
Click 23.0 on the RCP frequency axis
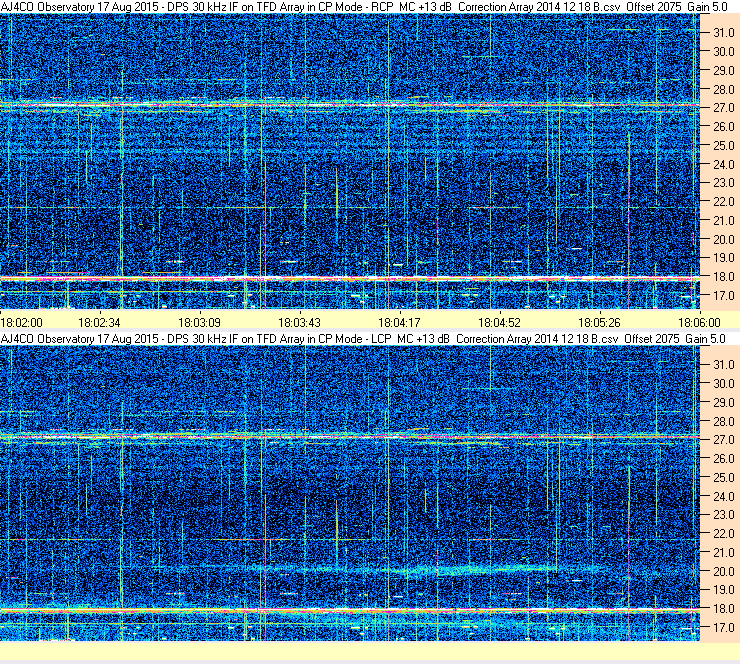[723, 183]
